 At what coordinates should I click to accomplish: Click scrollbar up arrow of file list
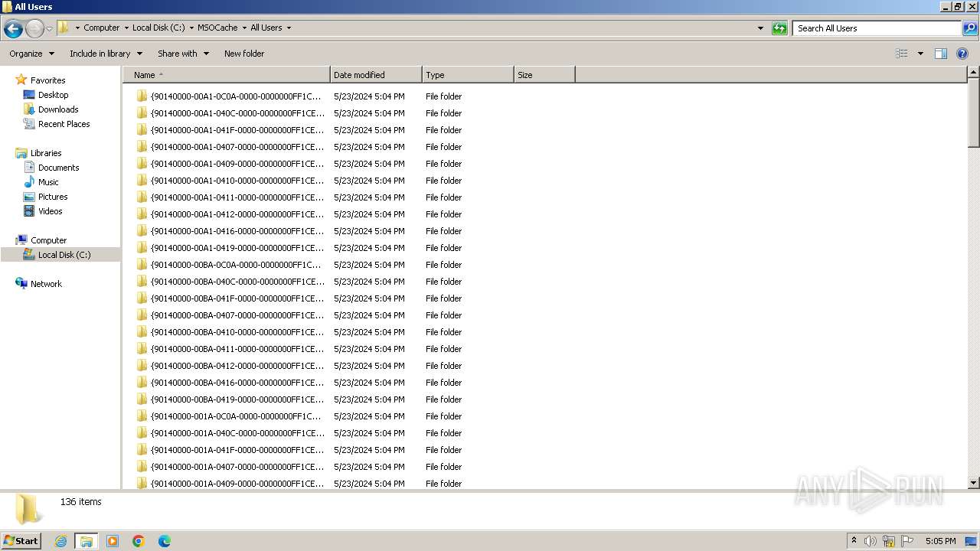pyautogui.click(x=973, y=73)
